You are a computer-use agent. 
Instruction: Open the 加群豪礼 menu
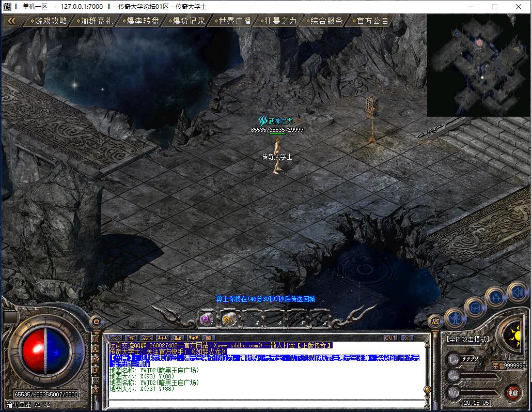tap(95, 21)
